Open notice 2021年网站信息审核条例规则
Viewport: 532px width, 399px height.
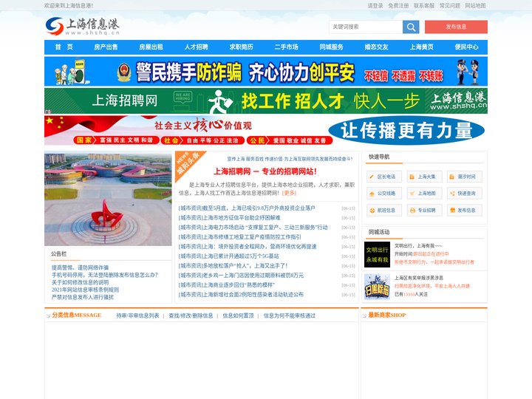click(85, 290)
